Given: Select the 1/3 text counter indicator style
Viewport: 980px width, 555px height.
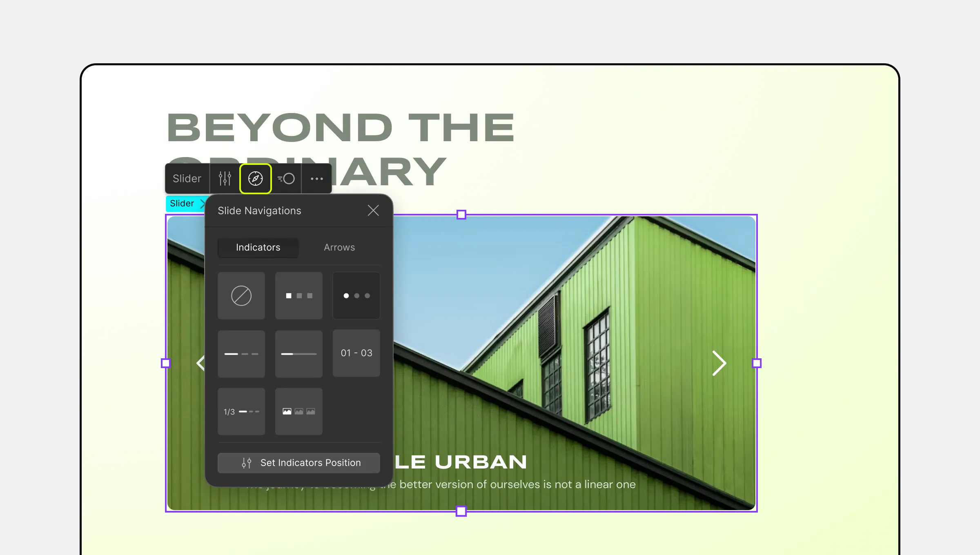Looking at the screenshot, I should [241, 411].
